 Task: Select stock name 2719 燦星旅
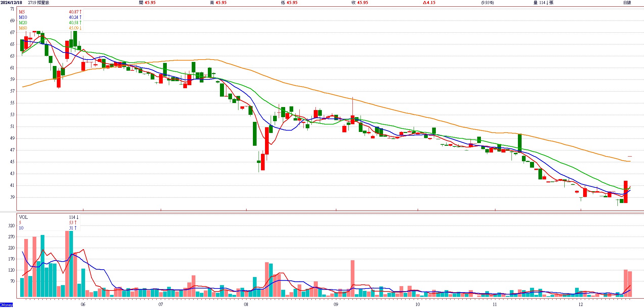(x=38, y=3)
